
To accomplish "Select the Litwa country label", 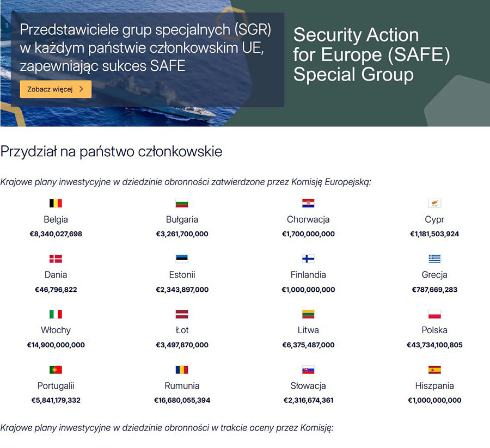I will [308, 330].
